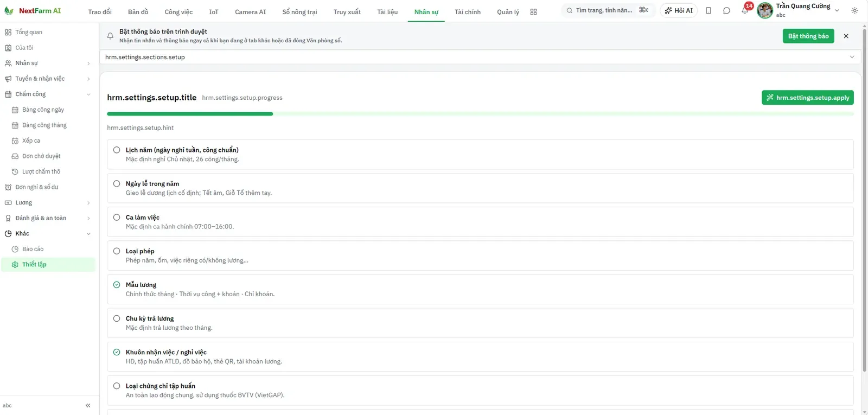Click the hrm.settings.setup.apply button
The height and width of the screenshot is (415, 868).
tap(808, 98)
